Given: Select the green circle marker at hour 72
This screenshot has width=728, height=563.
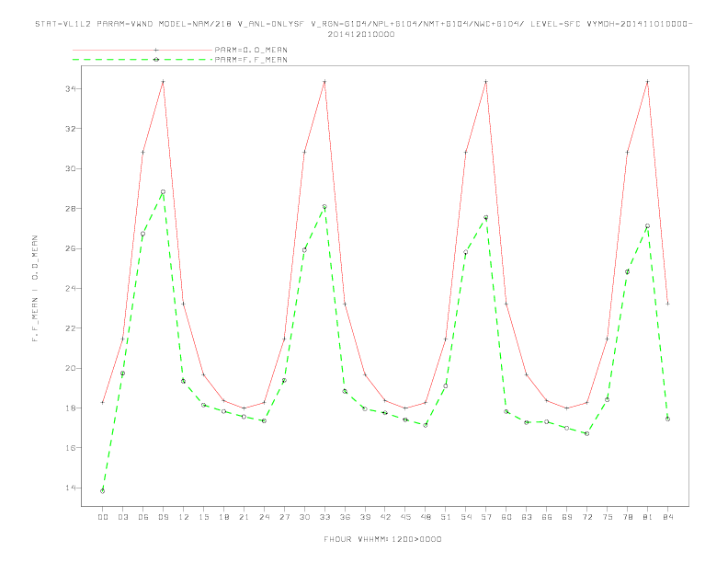Looking at the screenshot, I should (x=586, y=433).
